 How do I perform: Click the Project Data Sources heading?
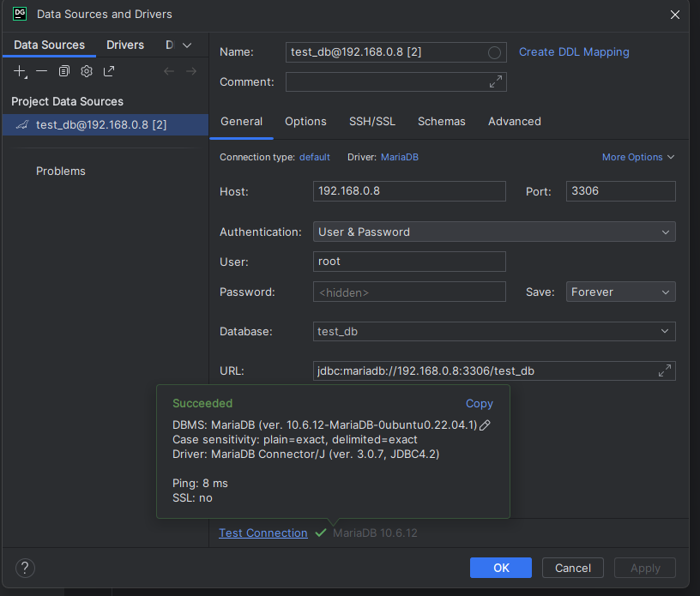(68, 101)
